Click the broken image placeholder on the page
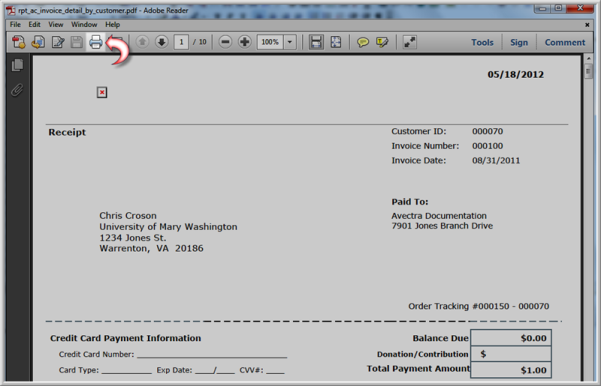This screenshot has height=386, width=601. (x=102, y=92)
